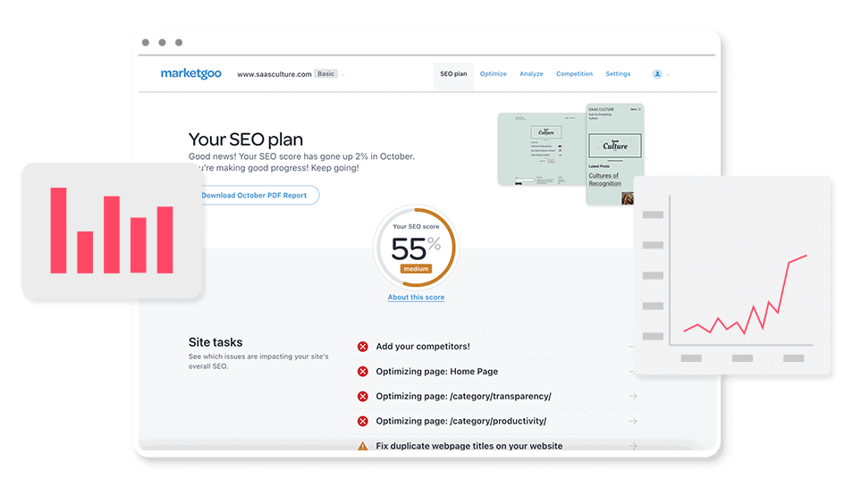Click red error icon beside Home Page task
Screen dimensions: 853x504
pos(362,372)
